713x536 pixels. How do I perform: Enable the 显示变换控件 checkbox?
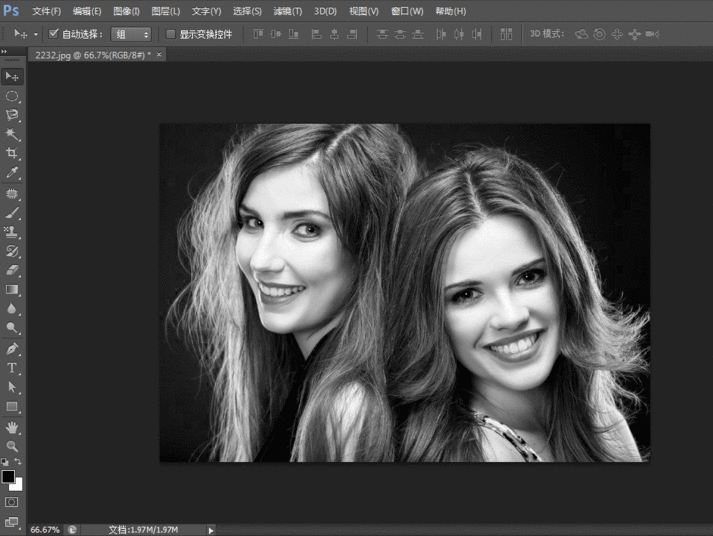(x=170, y=33)
